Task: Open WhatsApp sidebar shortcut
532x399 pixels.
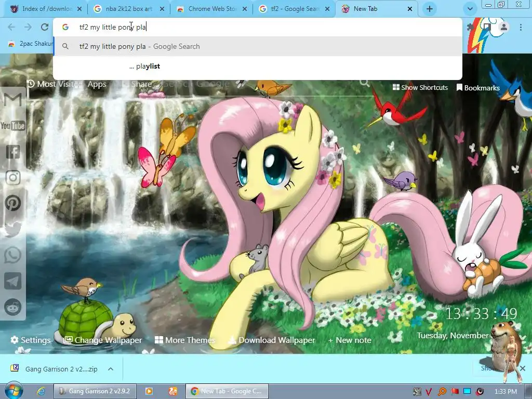Action: coord(13,255)
